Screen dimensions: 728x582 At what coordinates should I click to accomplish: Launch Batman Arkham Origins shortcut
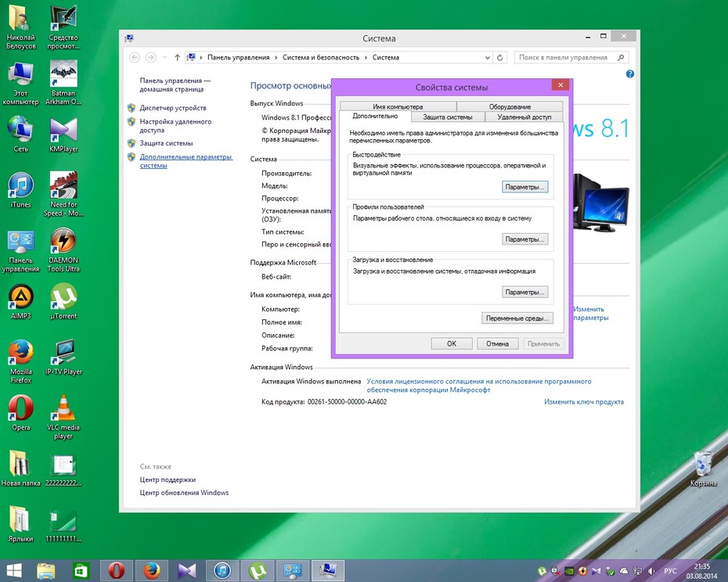63,84
